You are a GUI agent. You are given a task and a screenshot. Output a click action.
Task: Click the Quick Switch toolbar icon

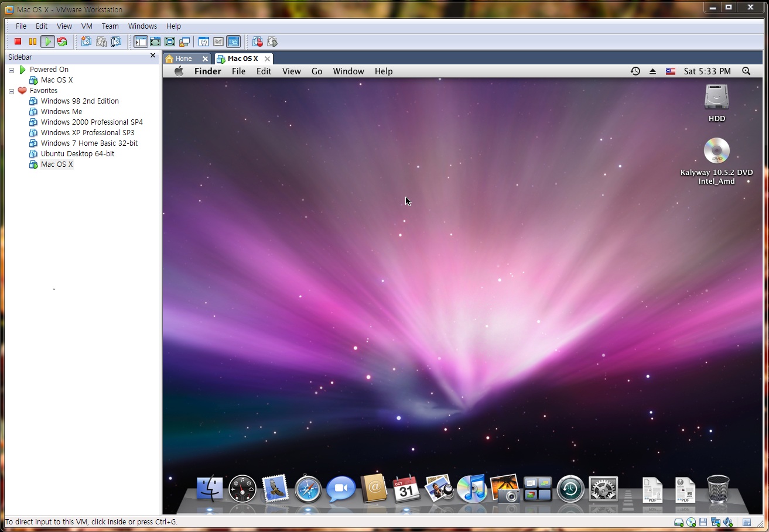(x=155, y=42)
